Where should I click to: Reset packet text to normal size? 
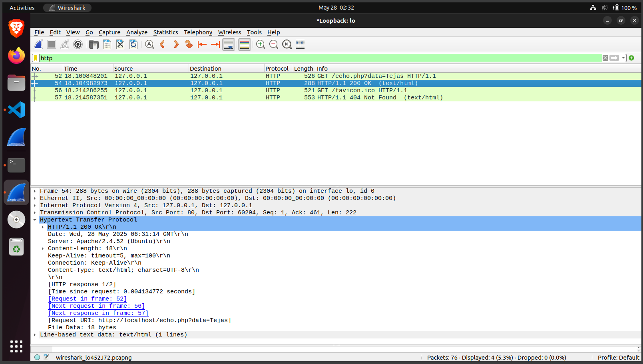(x=287, y=44)
